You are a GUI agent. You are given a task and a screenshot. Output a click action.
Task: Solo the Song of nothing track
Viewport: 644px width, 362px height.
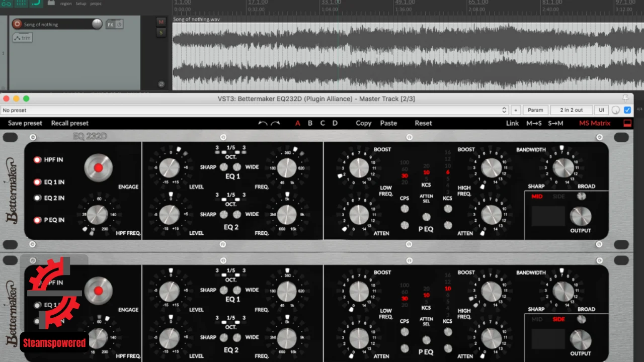(x=161, y=33)
